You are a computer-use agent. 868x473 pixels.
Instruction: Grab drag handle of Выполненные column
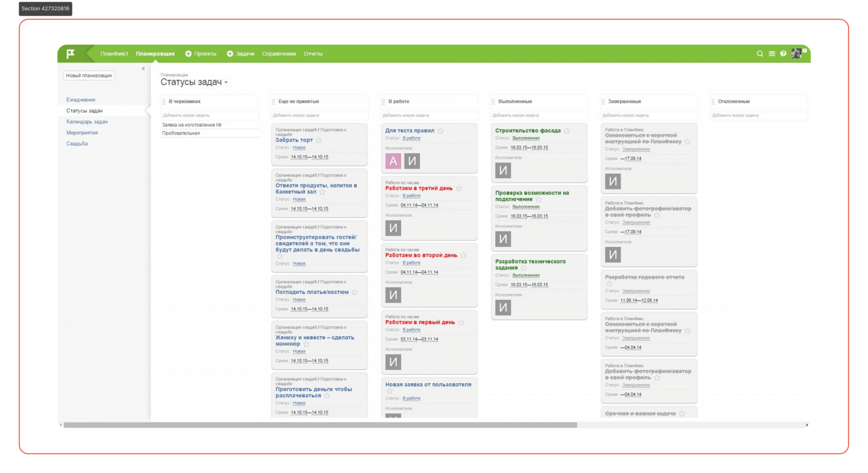493,102
